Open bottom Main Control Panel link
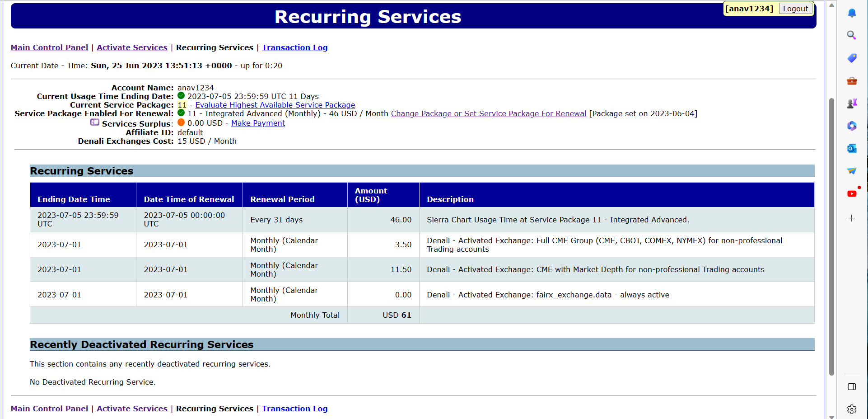 tap(49, 409)
